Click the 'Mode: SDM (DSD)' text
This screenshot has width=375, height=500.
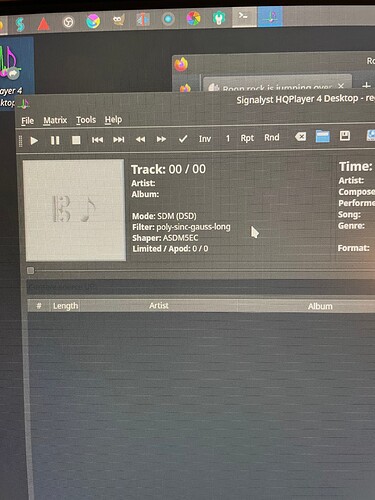pyautogui.click(x=164, y=216)
